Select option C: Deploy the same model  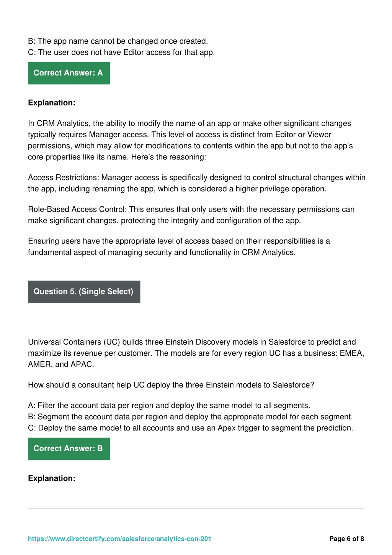[x=191, y=428]
